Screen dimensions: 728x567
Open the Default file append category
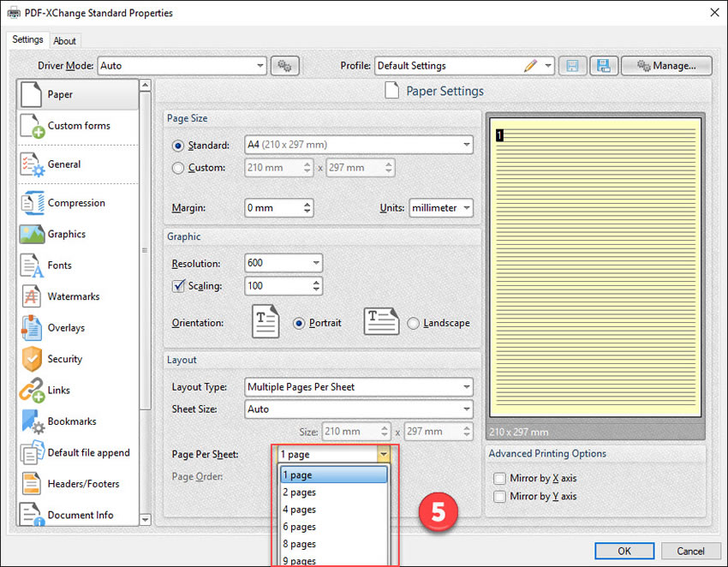pos(78,453)
